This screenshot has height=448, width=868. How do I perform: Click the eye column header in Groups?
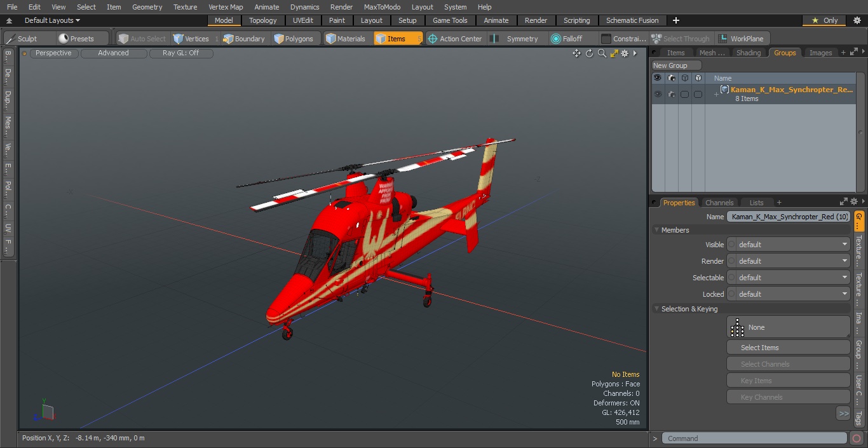657,78
